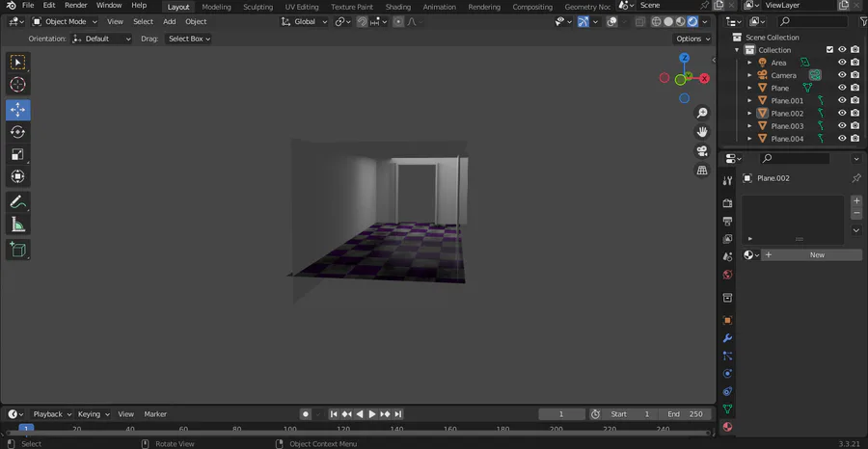Open the Physics properties tab
The image size is (868, 449).
[x=727, y=373]
